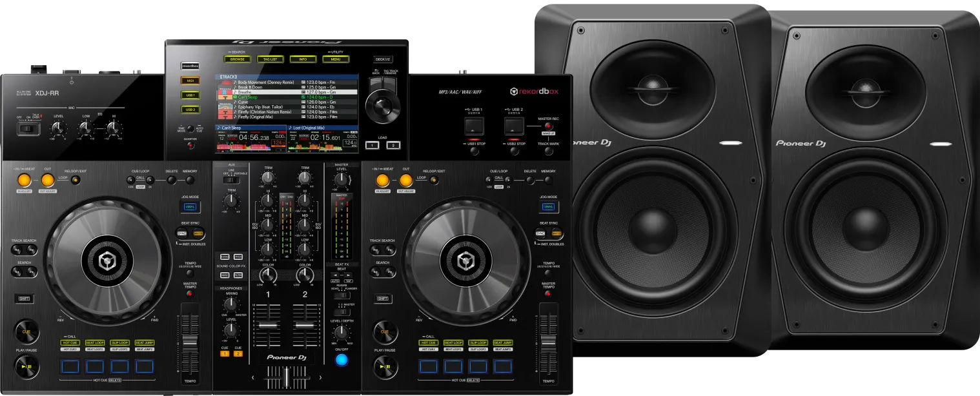Select BEAT LOOP pad mode on left deck
980x396 pixels.
point(95,342)
